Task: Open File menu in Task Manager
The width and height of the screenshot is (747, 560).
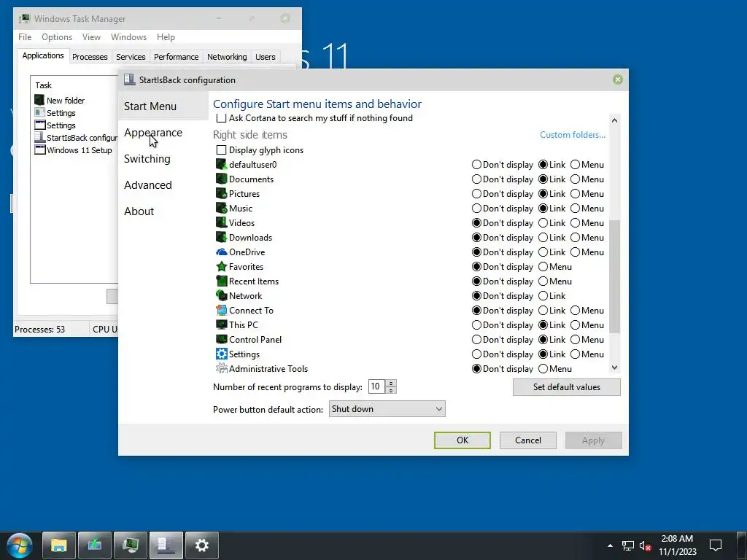Action: [x=25, y=37]
